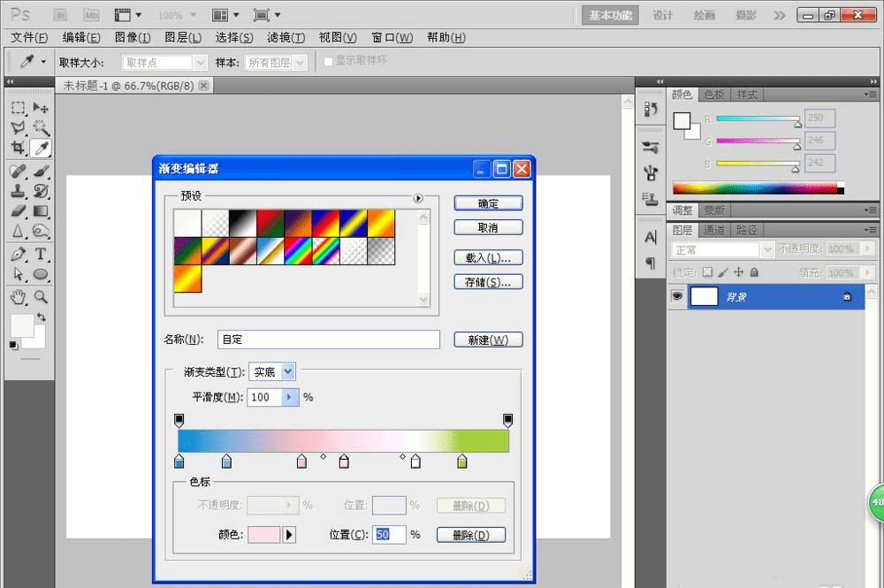Pick the Eraser tool in toolbox

tap(18, 211)
